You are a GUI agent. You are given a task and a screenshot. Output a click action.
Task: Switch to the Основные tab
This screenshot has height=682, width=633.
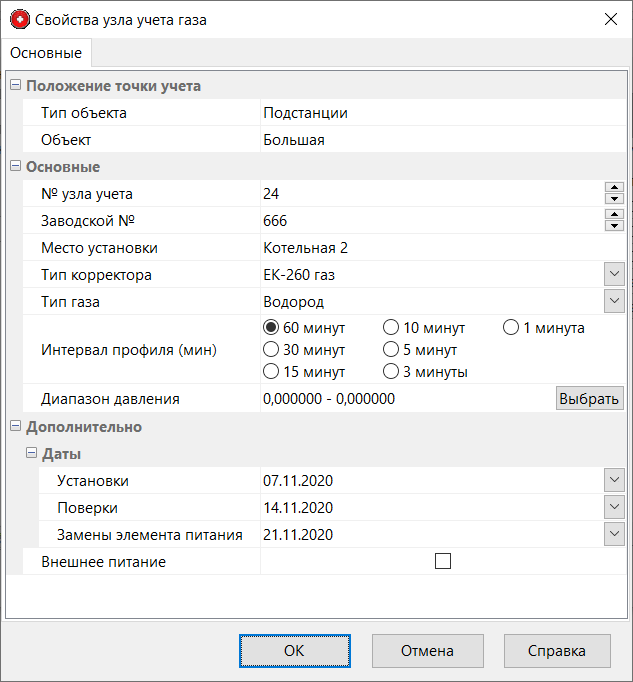tap(46, 52)
